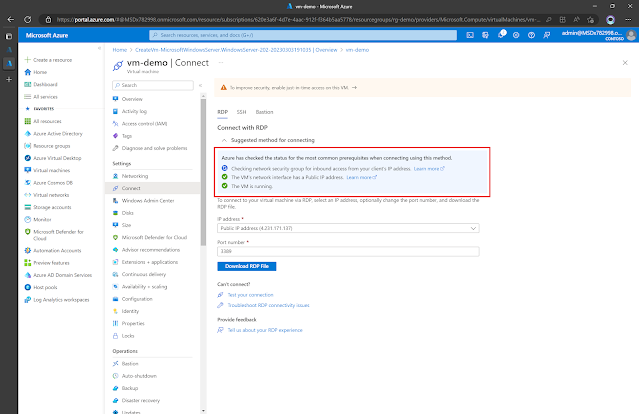The image size is (639, 414).
Task: Click the Test your connection link
Action: [x=250, y=295]
